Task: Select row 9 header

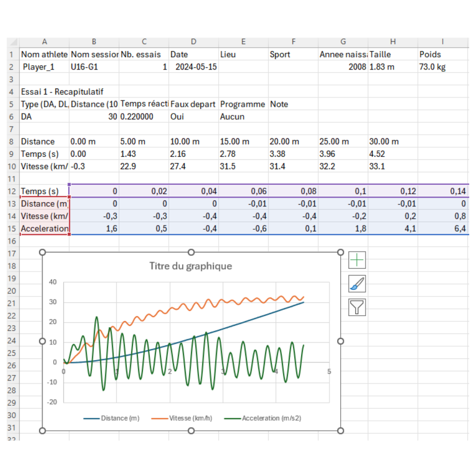Action: pyautogui.click(x=12, y=154)
